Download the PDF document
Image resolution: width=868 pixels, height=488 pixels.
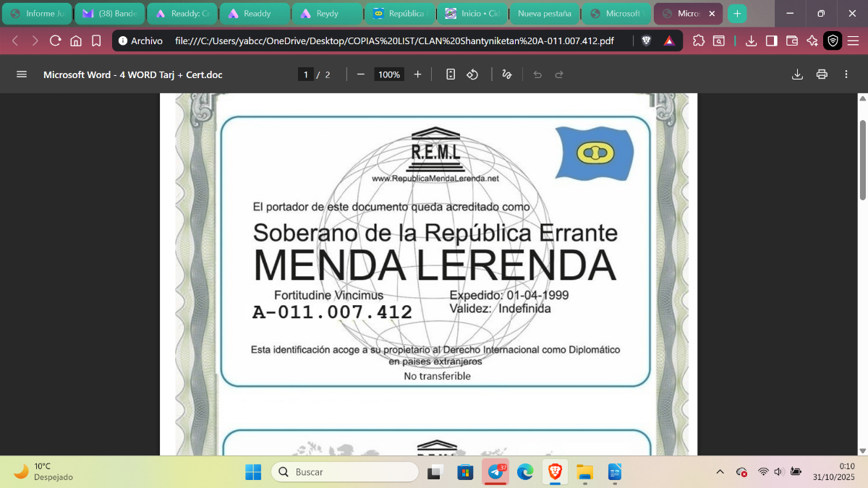(x=798, y=74)
